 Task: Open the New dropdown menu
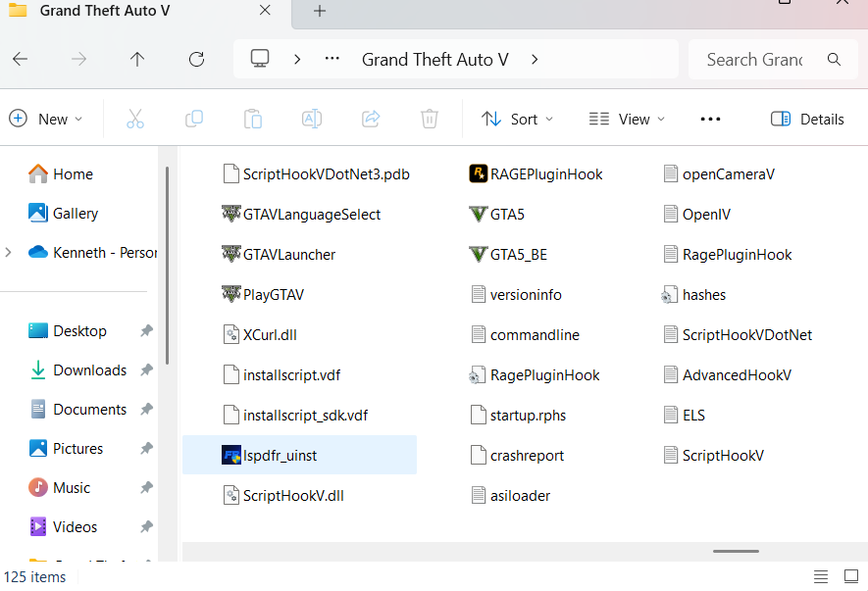tap(46, 119)
